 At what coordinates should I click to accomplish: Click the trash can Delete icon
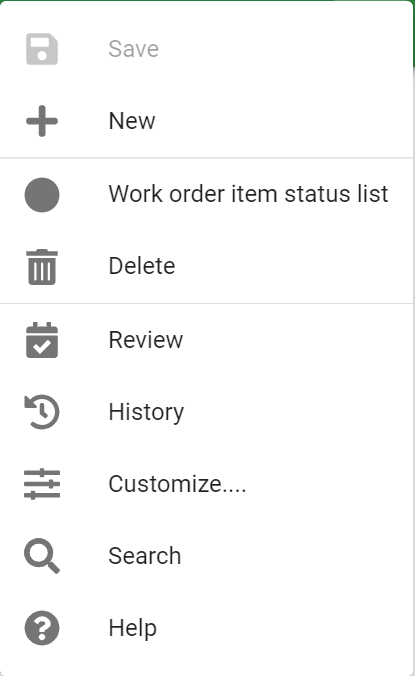click(x=42, y=267)
